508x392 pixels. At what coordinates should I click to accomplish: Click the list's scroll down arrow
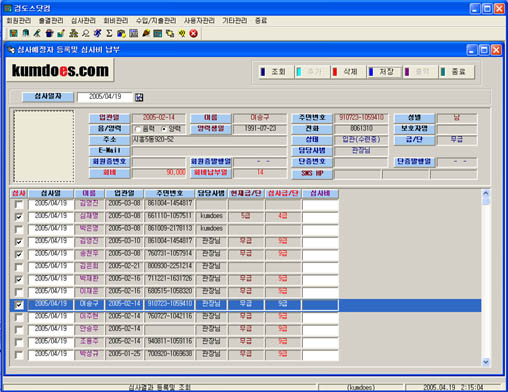486,362
